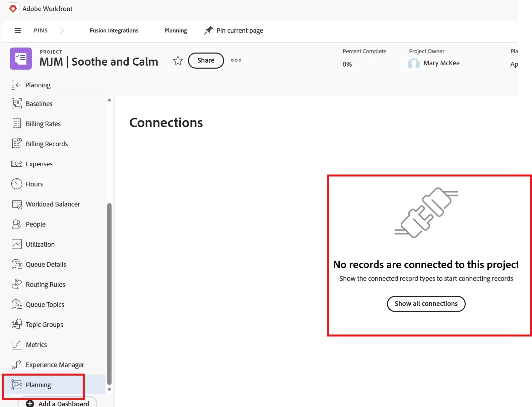Click the People icon

pyautogui.click(x=16, y=224)
